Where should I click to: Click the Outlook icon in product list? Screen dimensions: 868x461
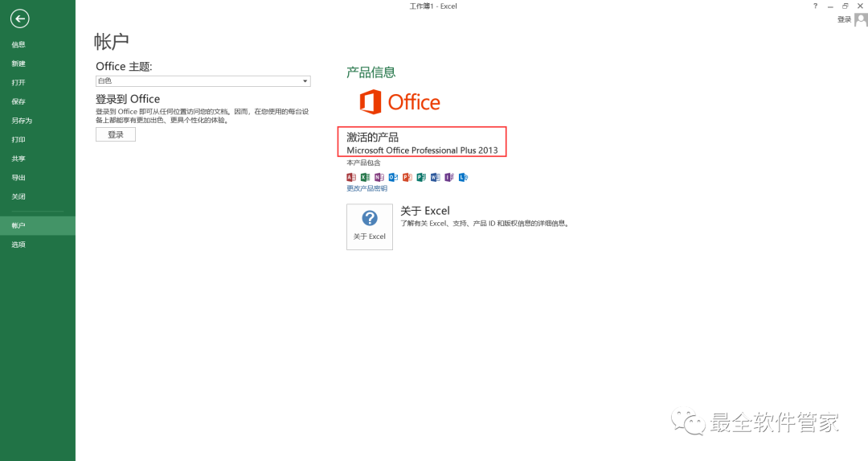[x=393, y=177]
